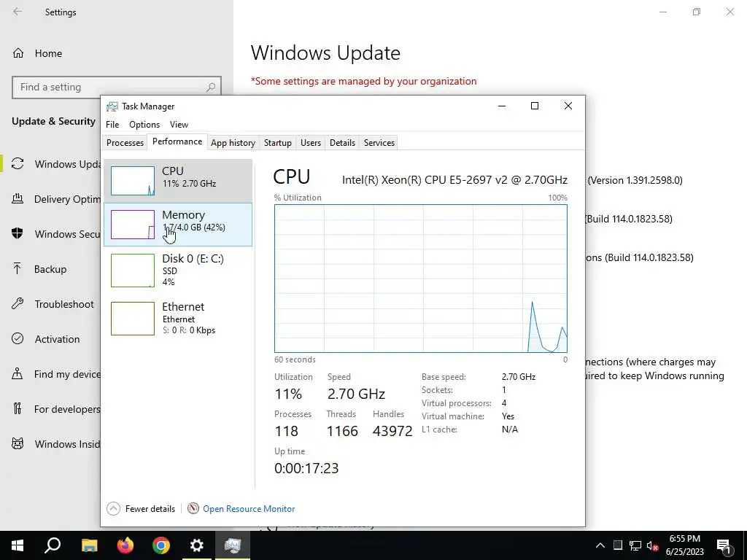Restore down the Settings window

pos(697,12)
